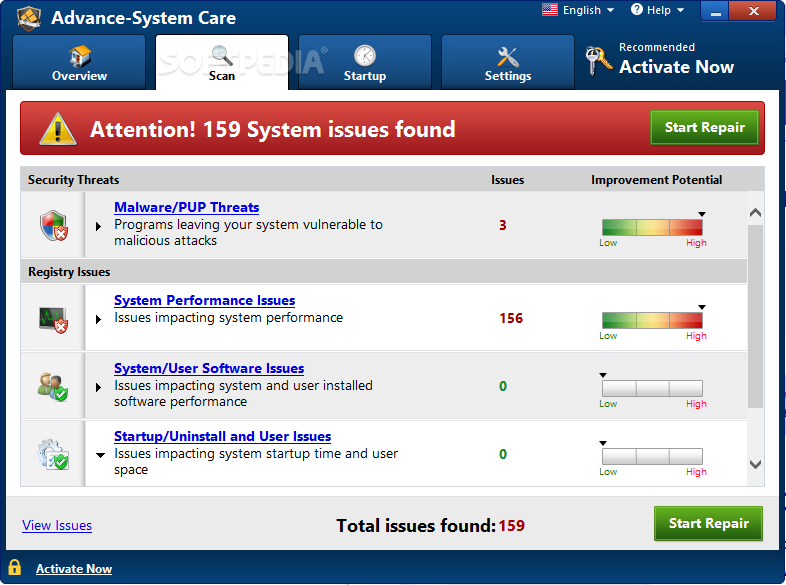The image size is (786, 585).
Task: Open the Overview tab
Action: (x=79, y=62)
